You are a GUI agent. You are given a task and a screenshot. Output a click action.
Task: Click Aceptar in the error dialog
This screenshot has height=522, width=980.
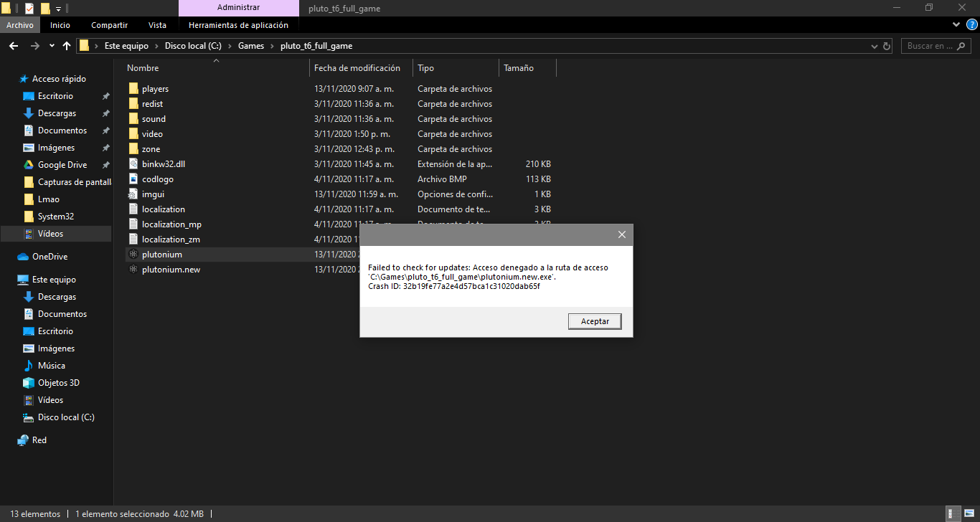tap(595, 321)
